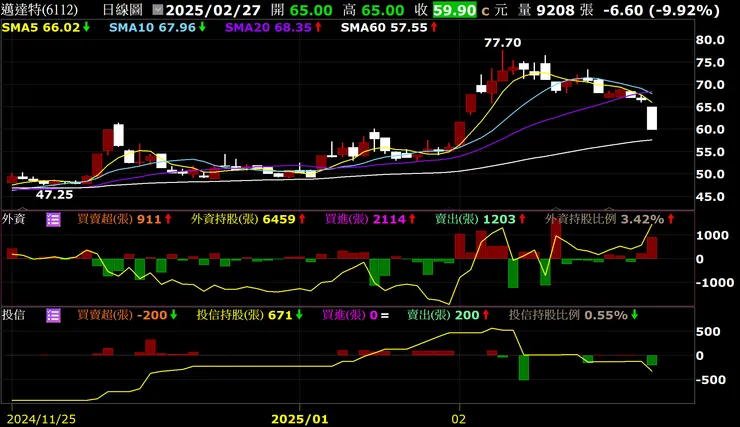Select the SMA60 57.55 indicator label
740x427 pixels.
(x=384, y=27)
